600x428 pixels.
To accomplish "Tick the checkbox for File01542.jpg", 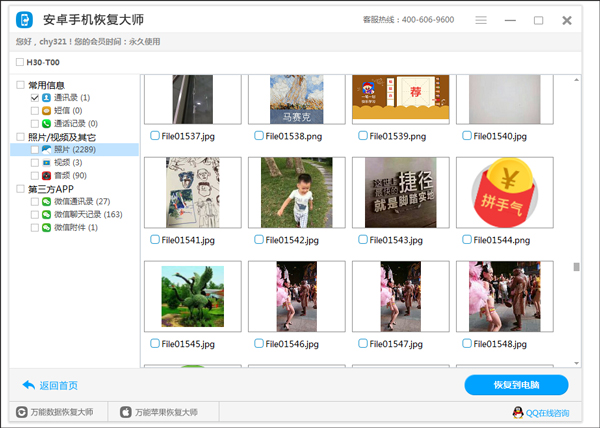I will pos(259,240).
